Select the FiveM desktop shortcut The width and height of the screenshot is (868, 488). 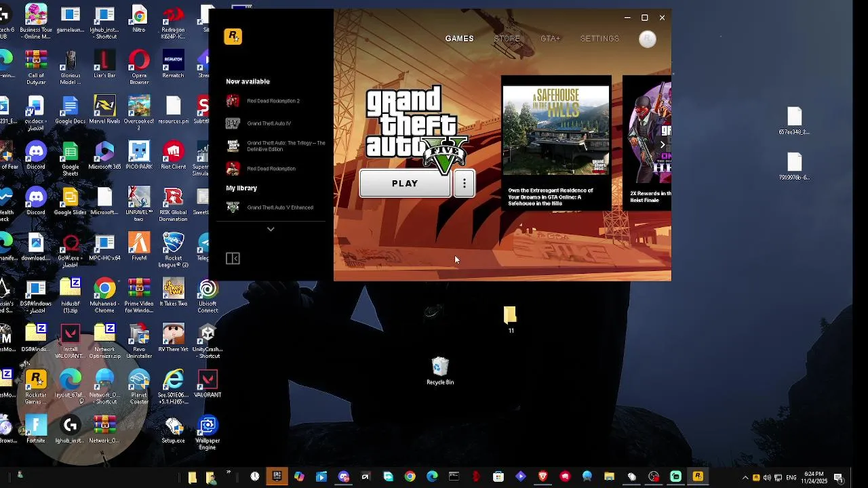[x=139, y=247]
